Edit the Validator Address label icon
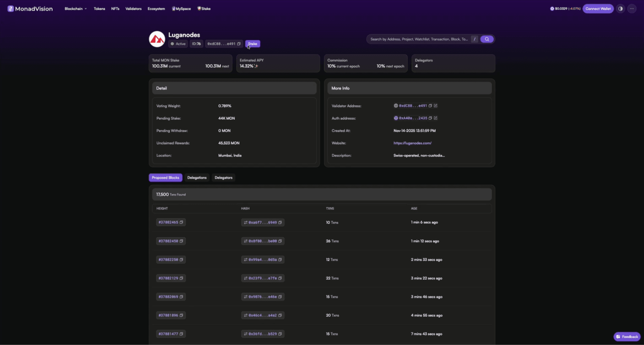This screenshot has width=644, height=345. pyautogui.click(x=436, y=106)
